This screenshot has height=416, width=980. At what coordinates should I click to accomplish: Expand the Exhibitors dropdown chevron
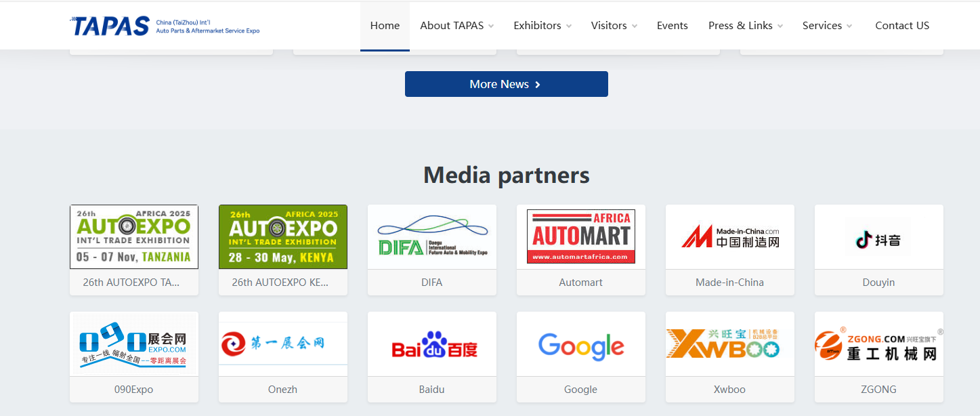(569, 26)
